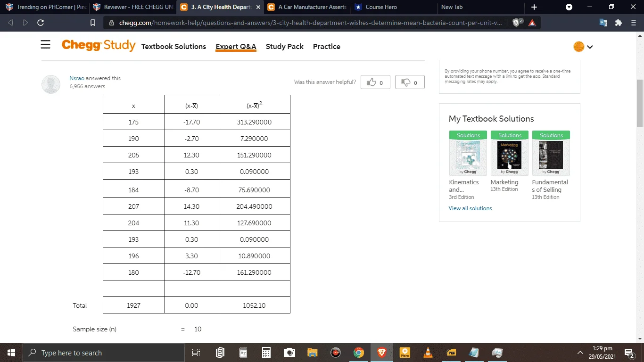644x362 pixels.
Task: Open Camera app from taskbar
Action: (289, 353)
